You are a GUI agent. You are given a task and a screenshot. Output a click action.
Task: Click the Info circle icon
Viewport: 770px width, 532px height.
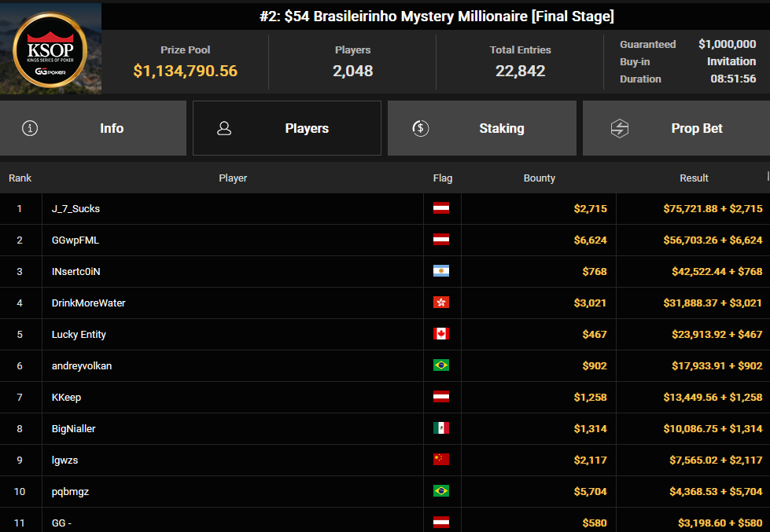(x=30, y=128)
